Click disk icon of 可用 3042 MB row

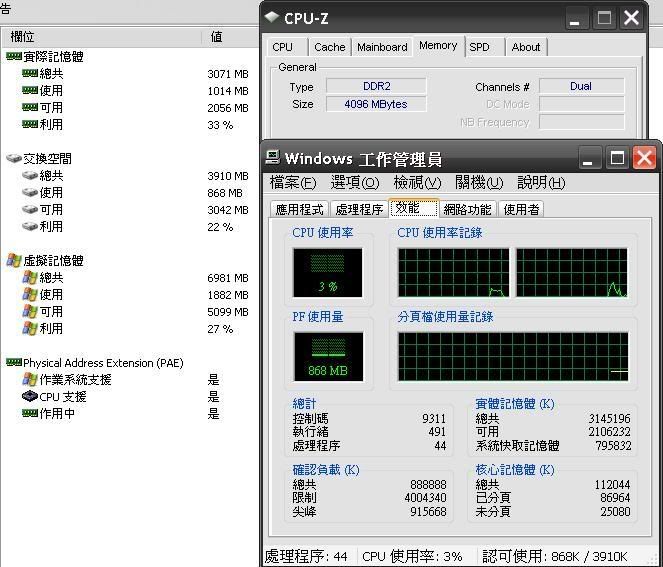click(x=30, y=209)
